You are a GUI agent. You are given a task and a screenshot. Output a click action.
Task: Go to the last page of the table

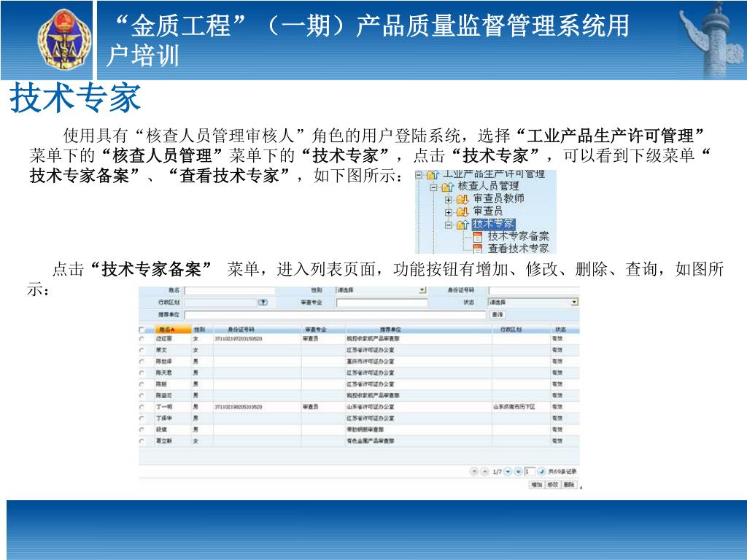point(519,472)
